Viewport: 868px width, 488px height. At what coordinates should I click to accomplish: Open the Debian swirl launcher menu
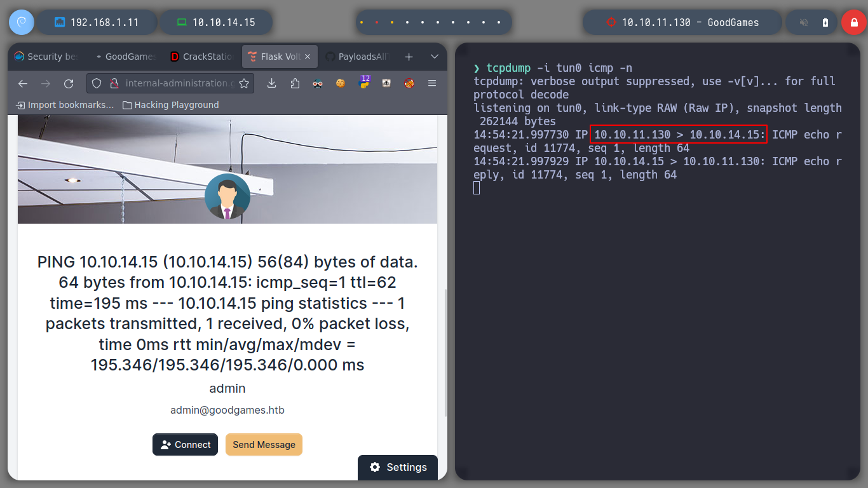tap(21, 22)
